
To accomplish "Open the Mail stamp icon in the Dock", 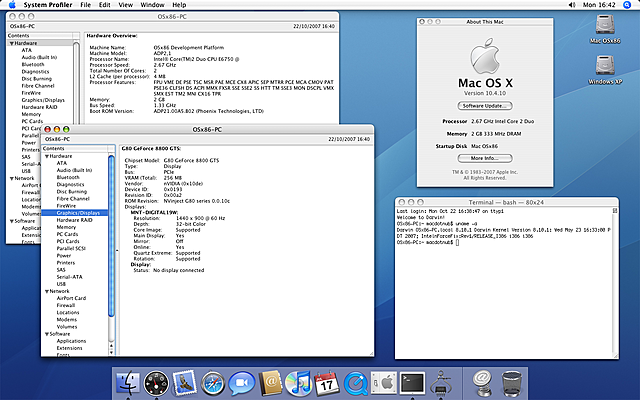I will (x=184, y=383).
